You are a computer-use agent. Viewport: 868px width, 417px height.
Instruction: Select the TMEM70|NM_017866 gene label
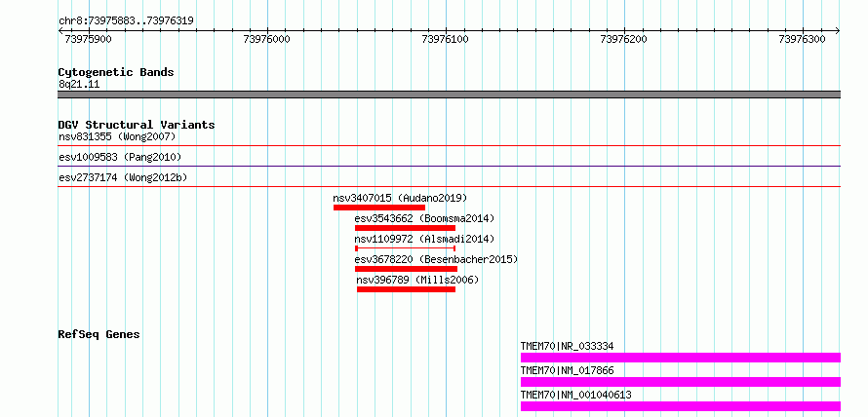pos(567,370)
